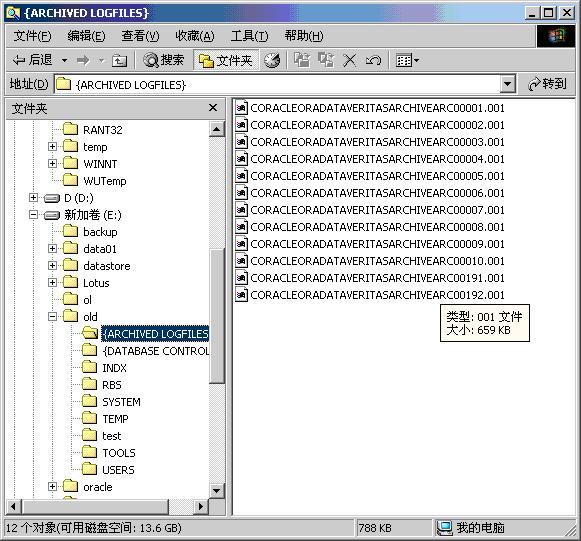Toggle the Folders (文件夹) pane button
Image resolution: width=581 pixels, height=541 pixels.
click(225, 60)
